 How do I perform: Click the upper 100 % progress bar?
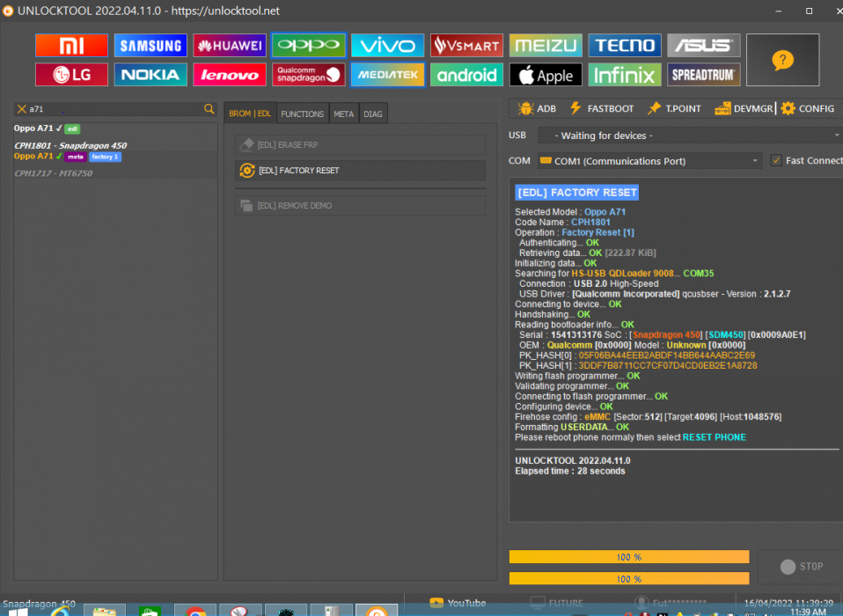coord(629,557)
